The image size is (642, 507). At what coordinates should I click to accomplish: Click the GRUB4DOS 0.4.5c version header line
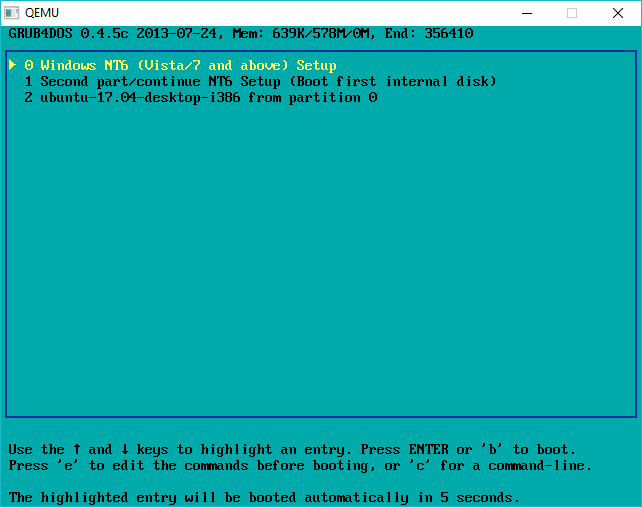pos(241,33)
